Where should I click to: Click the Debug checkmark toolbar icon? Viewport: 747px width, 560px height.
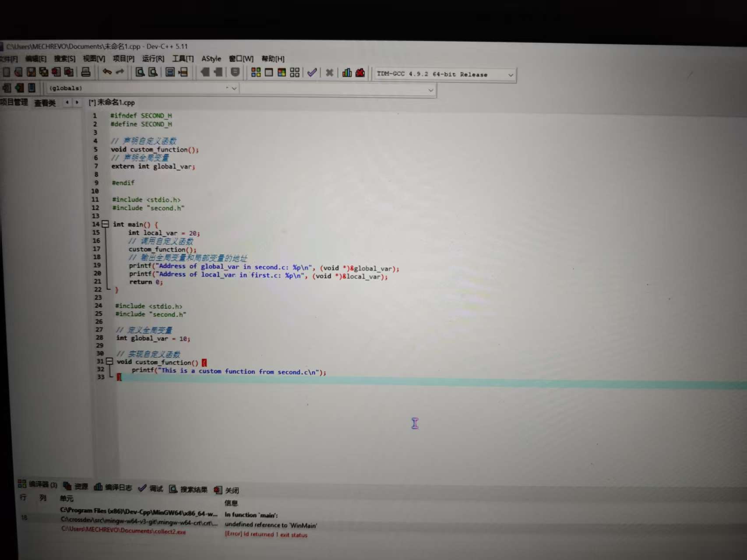tap(312, 73)
